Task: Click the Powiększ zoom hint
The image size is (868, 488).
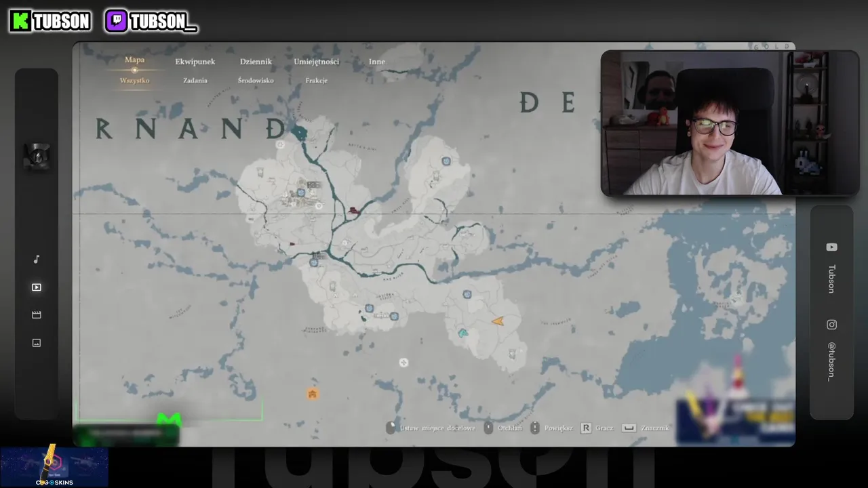Action: click(559, 428)
